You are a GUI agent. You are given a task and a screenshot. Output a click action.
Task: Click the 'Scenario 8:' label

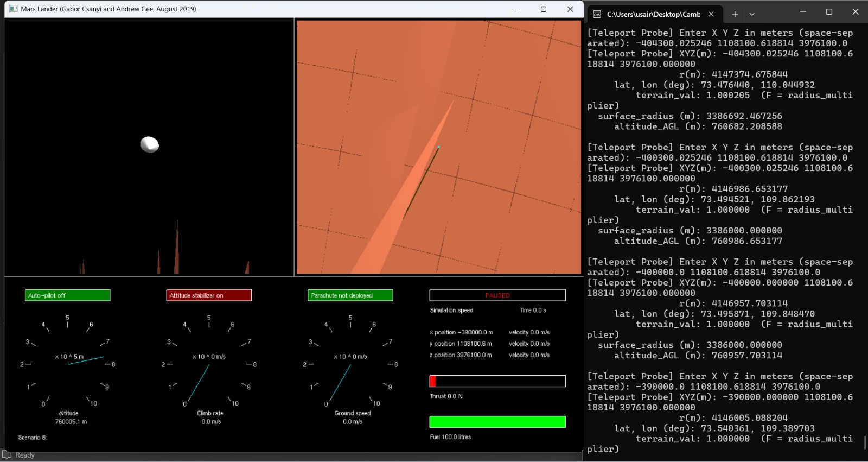tap(33, 438)
